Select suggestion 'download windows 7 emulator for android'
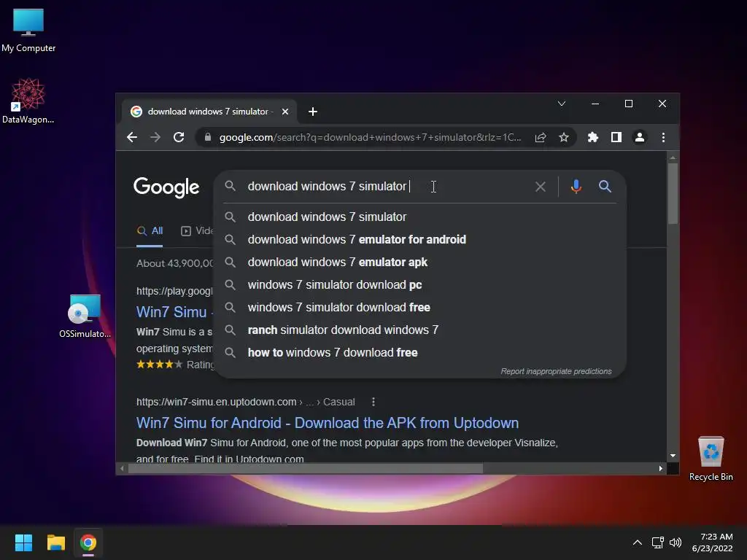Viewport: 747px width, 560px height. coord(420,239)
